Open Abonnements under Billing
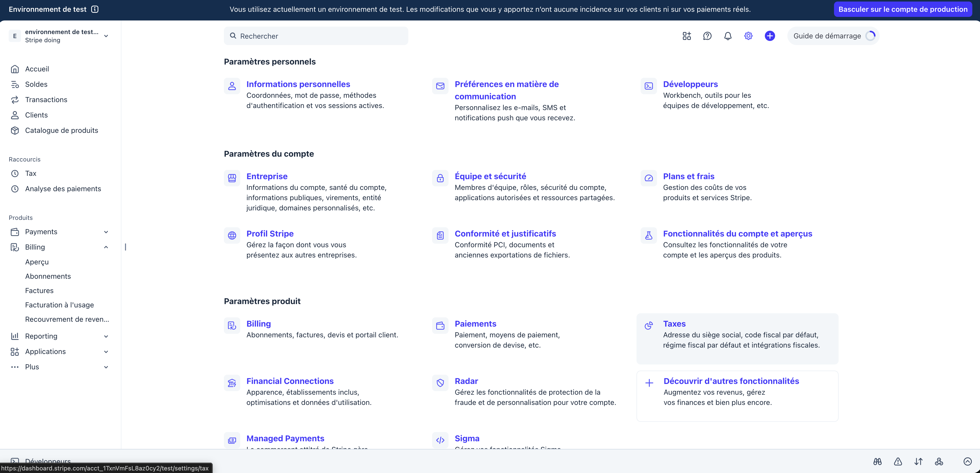The image size is (980, 473). coord(48,276)
